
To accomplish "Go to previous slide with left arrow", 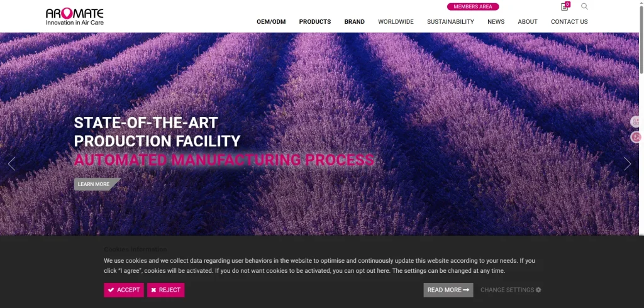I will click(11, 163).
